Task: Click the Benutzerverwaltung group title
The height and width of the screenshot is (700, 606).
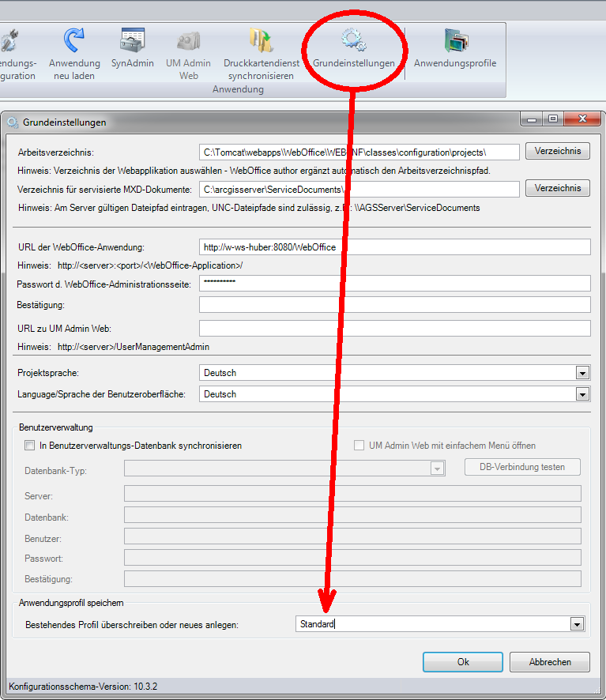Action: (x=56, y=427)
